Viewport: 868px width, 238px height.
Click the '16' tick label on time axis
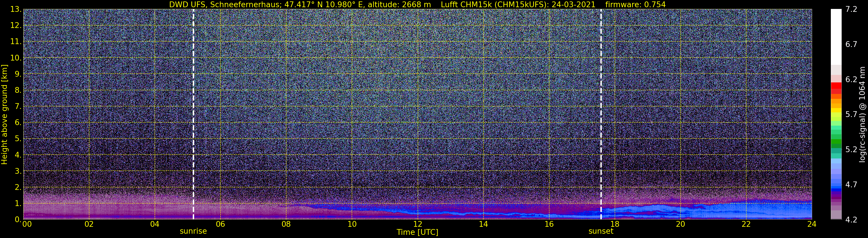(549, 224)
